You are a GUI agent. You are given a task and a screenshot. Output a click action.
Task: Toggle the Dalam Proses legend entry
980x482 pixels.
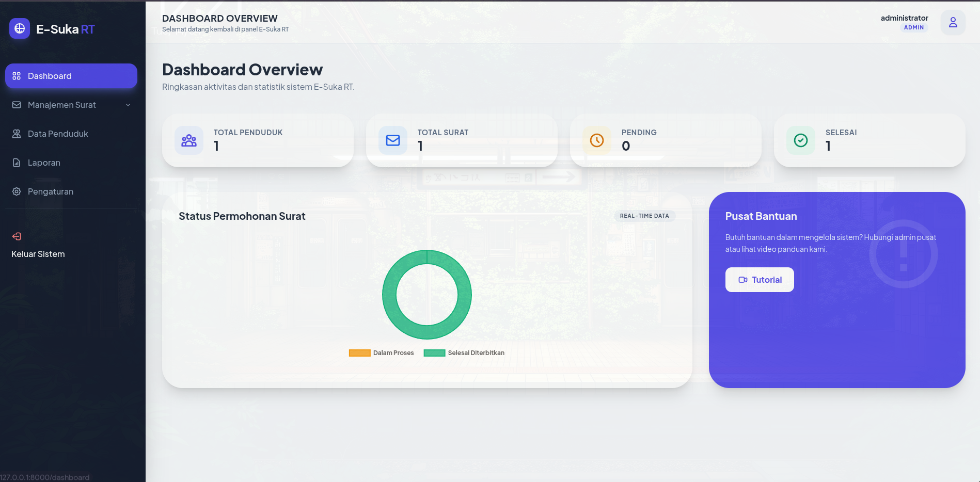coord(382,352)
